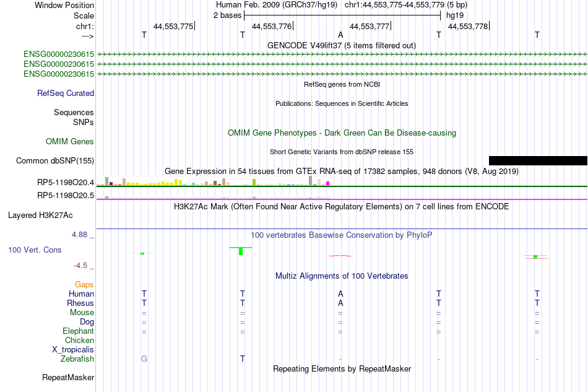Click the Elephant alignment row label
588x392 pixels.
(78, 331)
